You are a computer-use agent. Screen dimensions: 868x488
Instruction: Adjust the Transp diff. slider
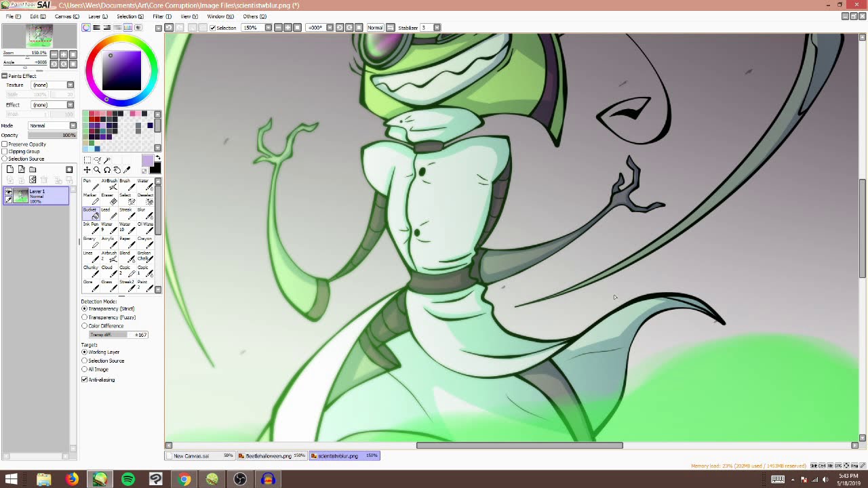pos(118,335)
